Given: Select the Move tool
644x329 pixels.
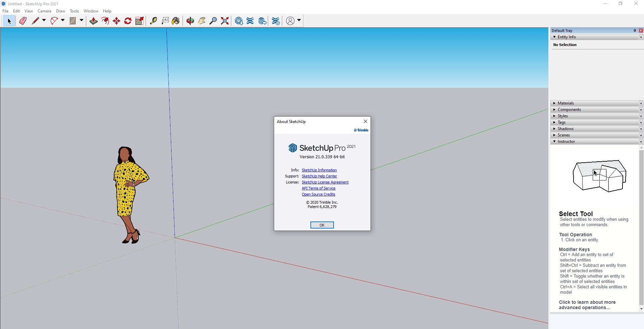Looking at the screenshot, I should [116, 21].
